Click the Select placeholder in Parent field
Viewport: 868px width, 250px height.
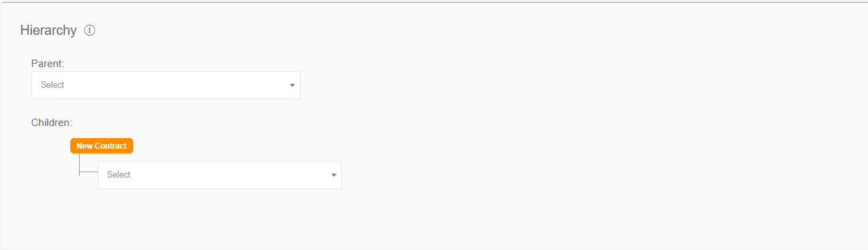52,85
